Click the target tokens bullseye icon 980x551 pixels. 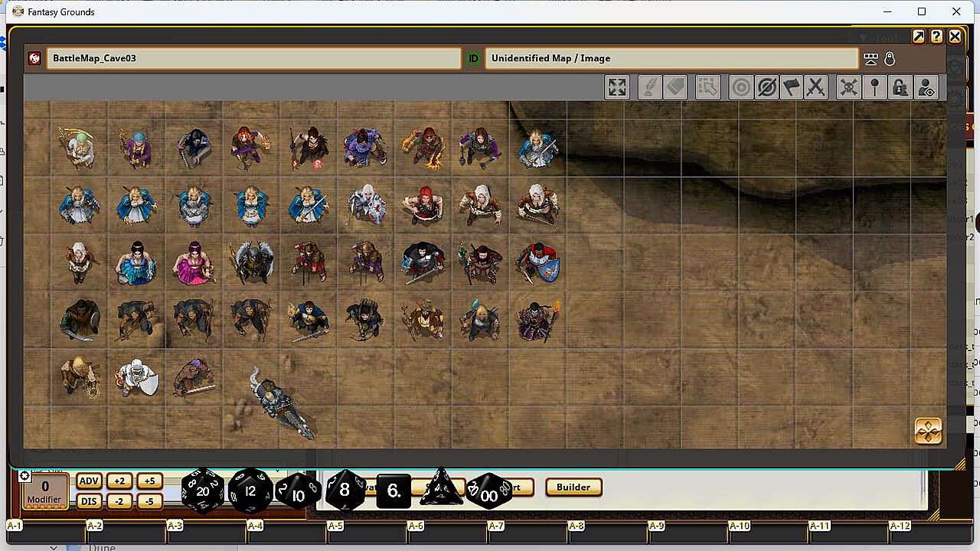coord(740,87)
